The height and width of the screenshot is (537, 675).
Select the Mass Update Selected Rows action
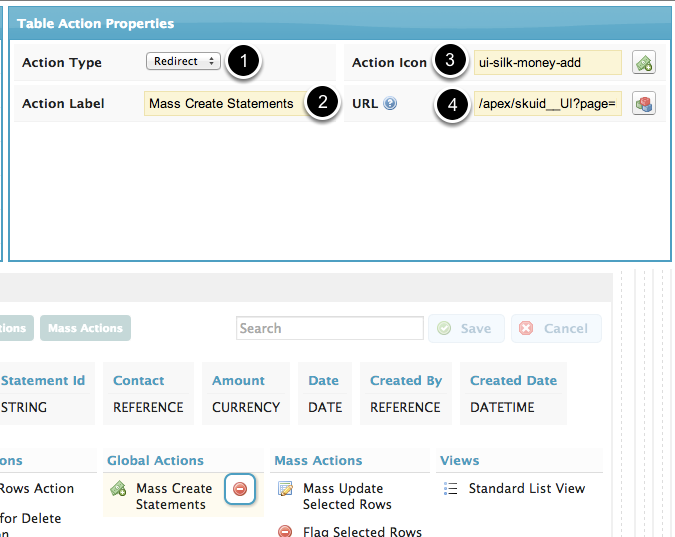click(x=347, y=496)
